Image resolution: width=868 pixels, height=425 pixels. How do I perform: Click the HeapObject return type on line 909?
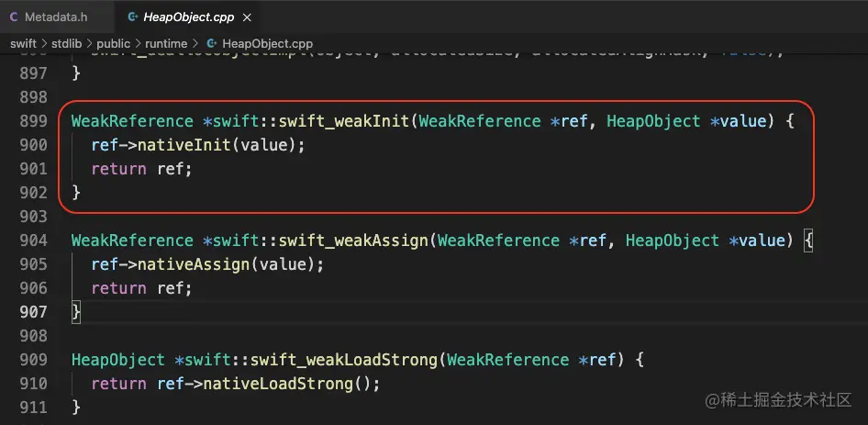(x=118, y=360)
